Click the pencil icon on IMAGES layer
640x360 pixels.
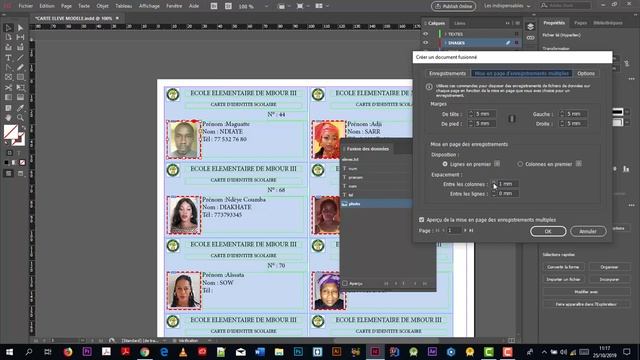[x=508, y=42]
